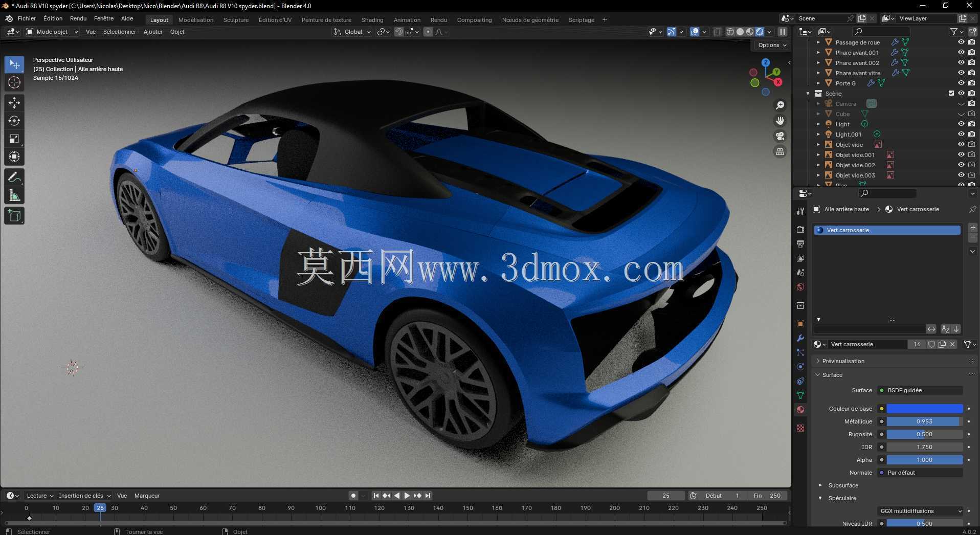Open Render properties tab
This screenshot has width=980, height=535.
click(800, 230)
